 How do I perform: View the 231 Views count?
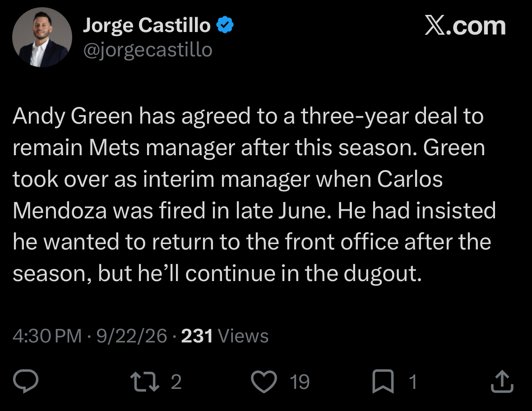(225, 336)
